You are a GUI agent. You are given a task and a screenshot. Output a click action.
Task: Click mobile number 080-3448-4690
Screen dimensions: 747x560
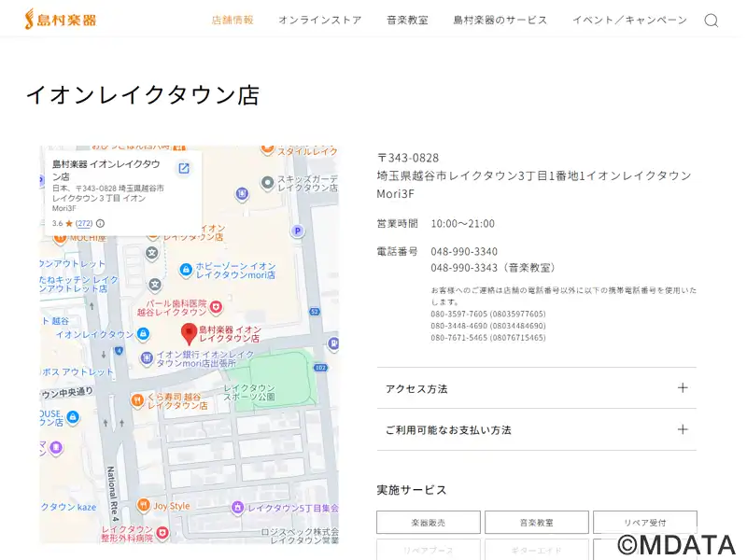458,326
